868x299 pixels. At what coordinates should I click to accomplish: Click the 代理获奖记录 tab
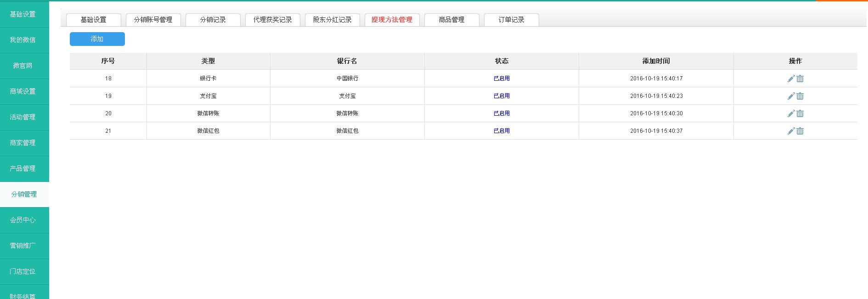click(x=272, y=20)
